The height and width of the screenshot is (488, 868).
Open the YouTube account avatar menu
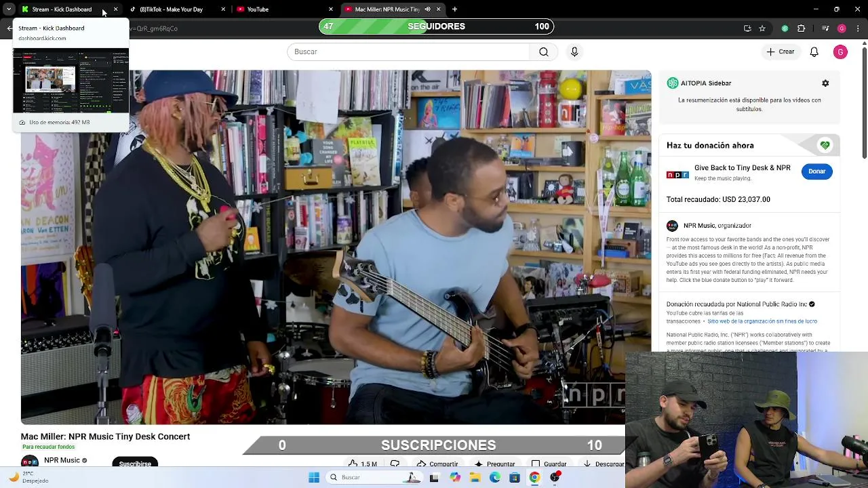coord(840,52)
